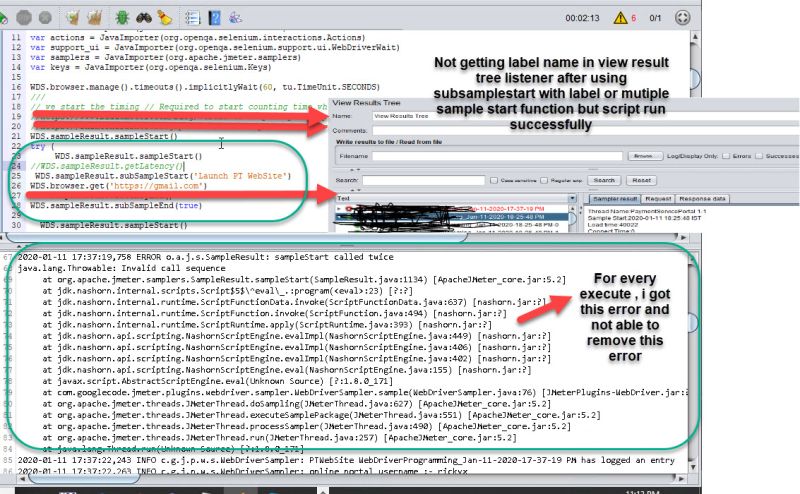The height and width of the screenshot is (494, 800).
Task: Click the 'has logged an entry' INFO log line
Action: pos(346,460)
